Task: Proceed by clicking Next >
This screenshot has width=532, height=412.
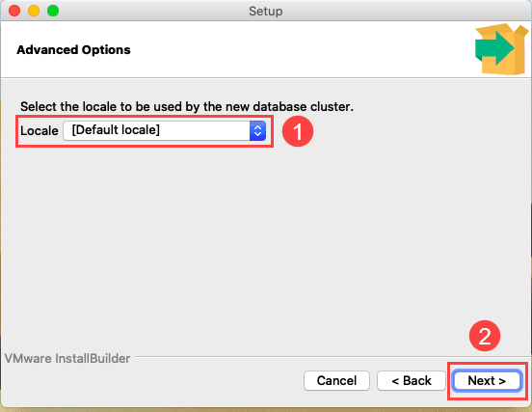Action: (487, 381)
